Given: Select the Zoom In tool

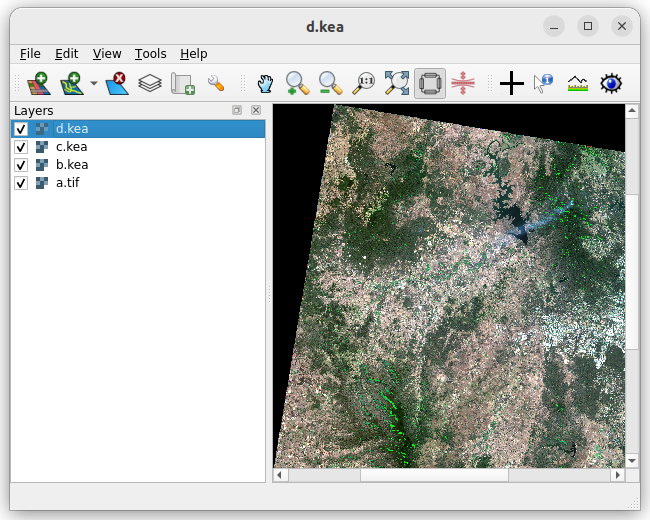Looking at the screenshot, I should [297, 83].
